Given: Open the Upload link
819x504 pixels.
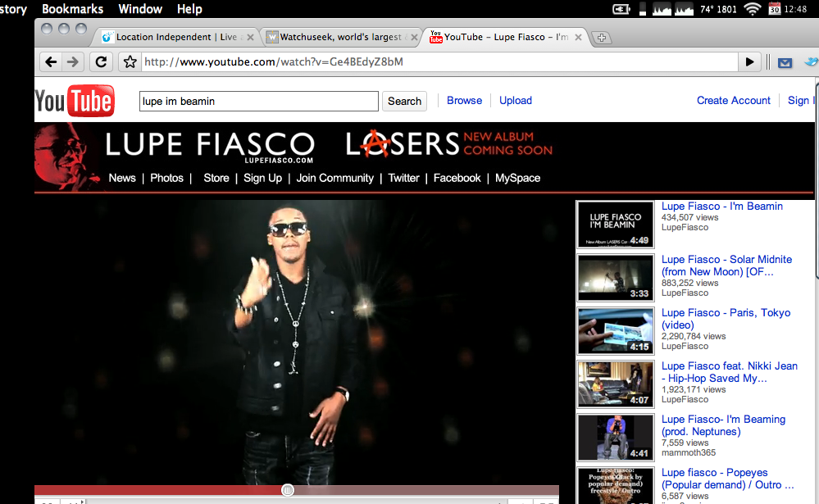Looking at the screenshot, I should coord(516,100).
